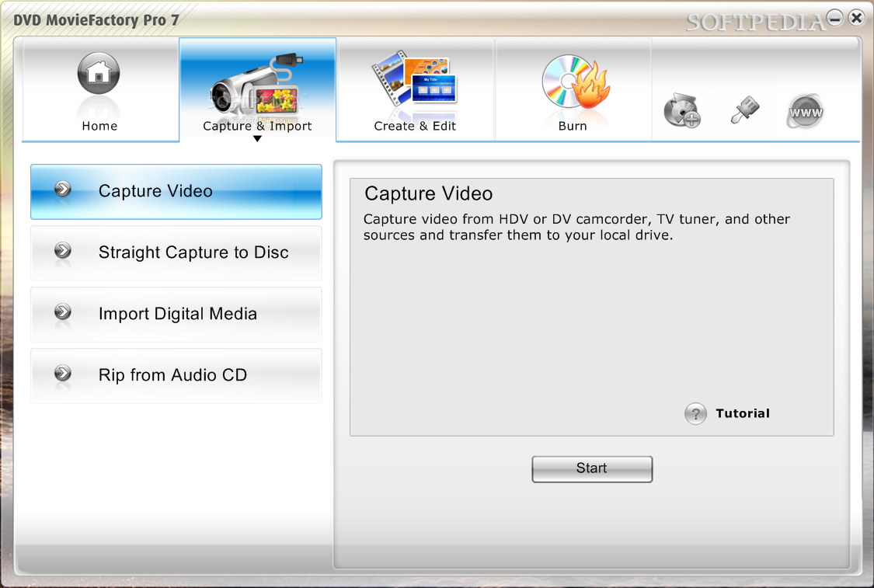
Task: Open the Tutorial link
Action: [x=743, y=413]
